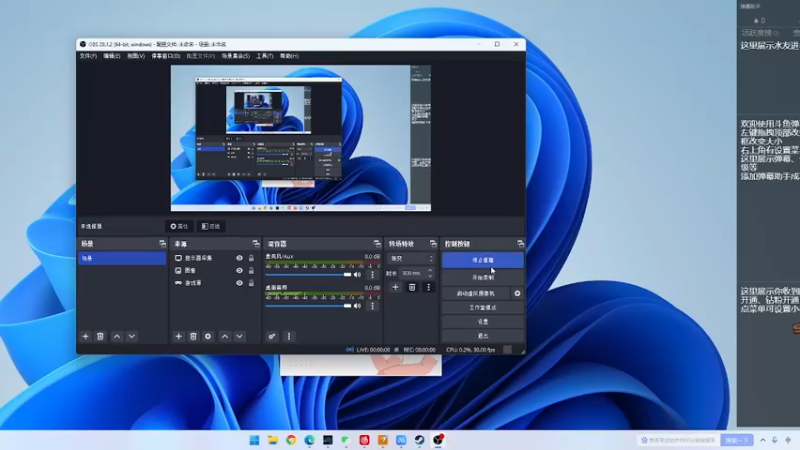Open File Explorer from the taskbar
This screenshot has height=450, width=800.
coord(272,440)
